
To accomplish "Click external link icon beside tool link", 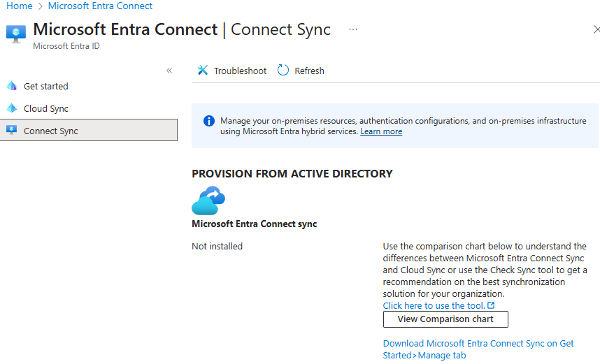I will tap(491, 305).
